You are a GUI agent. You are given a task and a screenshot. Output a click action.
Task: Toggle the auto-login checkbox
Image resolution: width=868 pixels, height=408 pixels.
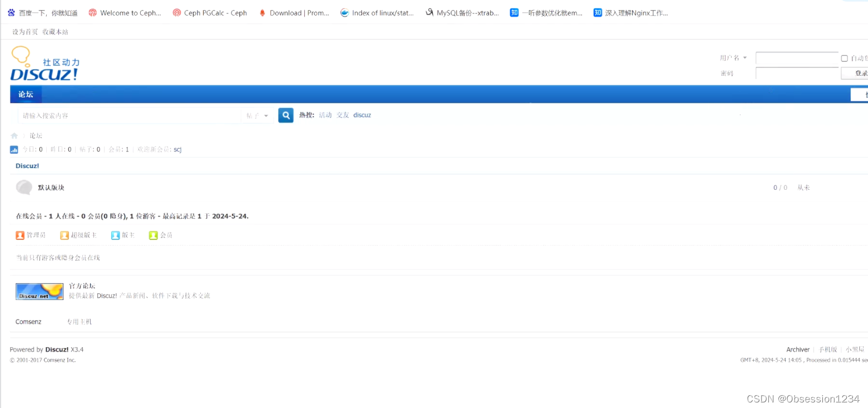point(844,58)
